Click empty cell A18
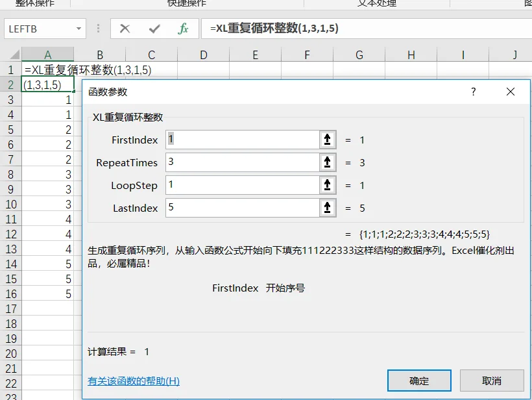This screenshot has width=532, height=400. click(x=48, y=323)
